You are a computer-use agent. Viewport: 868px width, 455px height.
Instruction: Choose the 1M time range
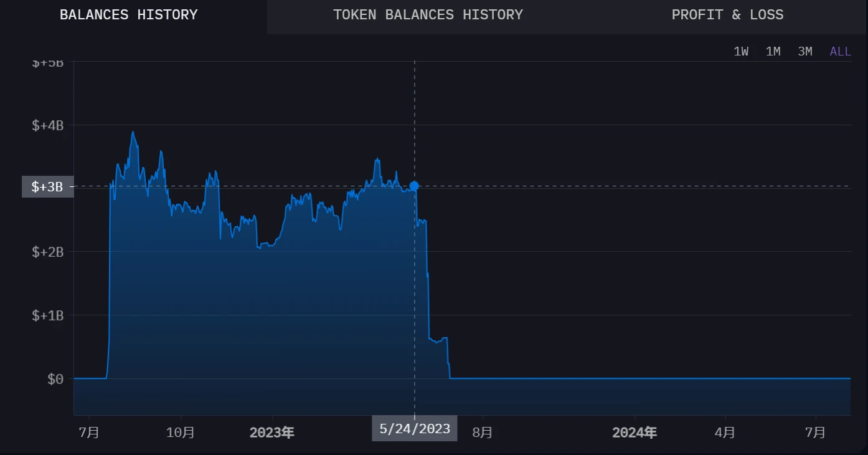coord(773,52)
